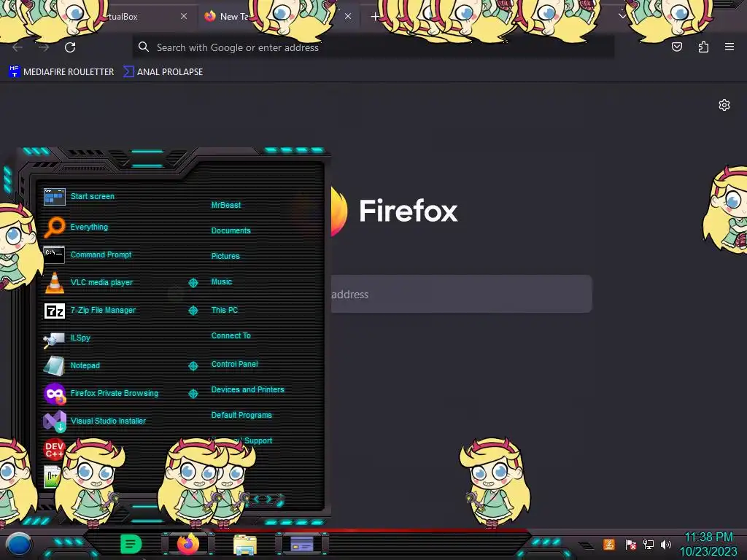Open Command Prompt icon
The image size is (747, 560).
point(54,254)
